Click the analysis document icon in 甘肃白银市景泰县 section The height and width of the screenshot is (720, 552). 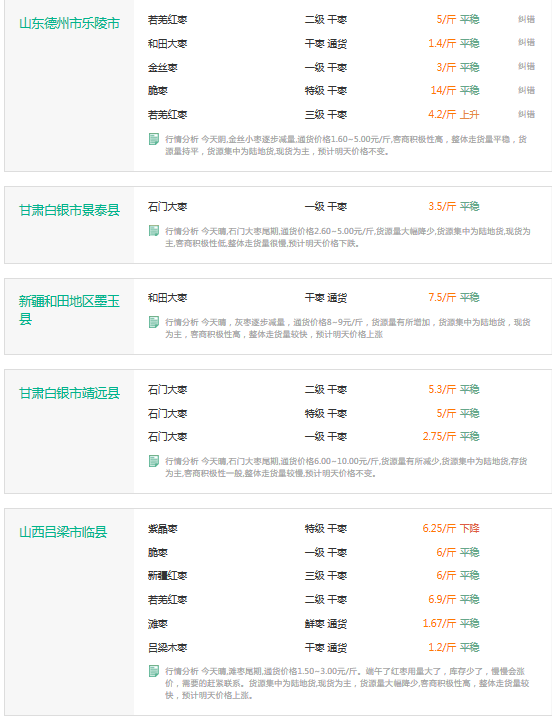click(x=154, y=231)
